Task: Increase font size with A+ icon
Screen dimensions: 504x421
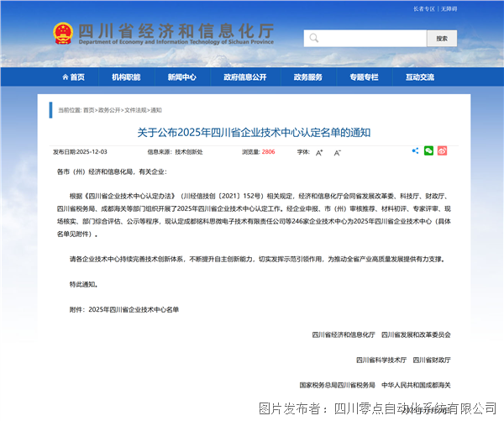Action: click(x=319, y=152)
